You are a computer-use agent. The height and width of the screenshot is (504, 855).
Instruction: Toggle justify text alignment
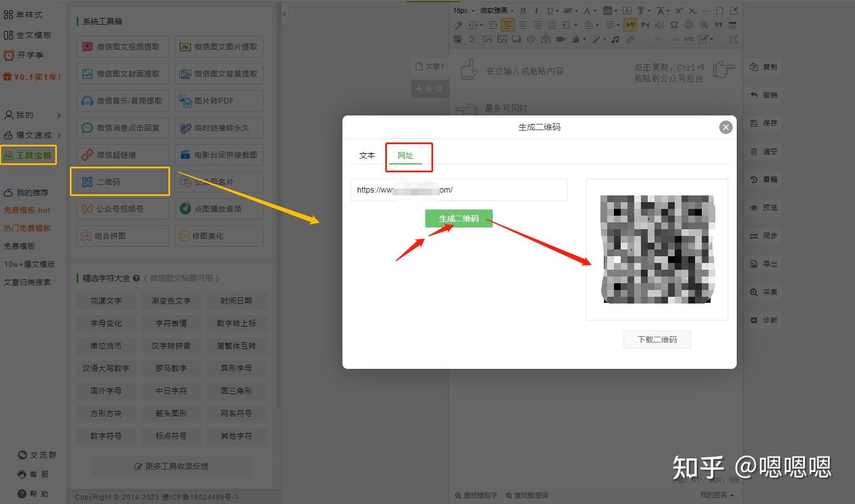552,25
